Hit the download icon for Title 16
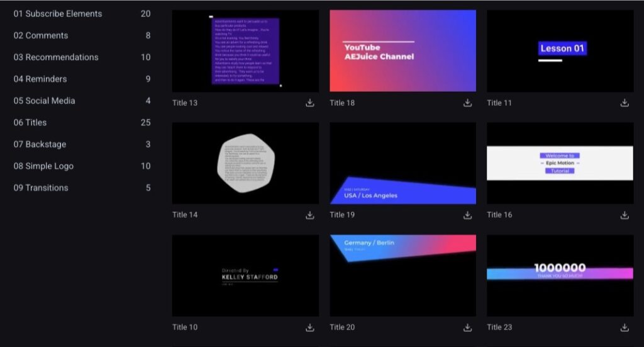This screenshot has height=347, width=644. coord(625,215)
